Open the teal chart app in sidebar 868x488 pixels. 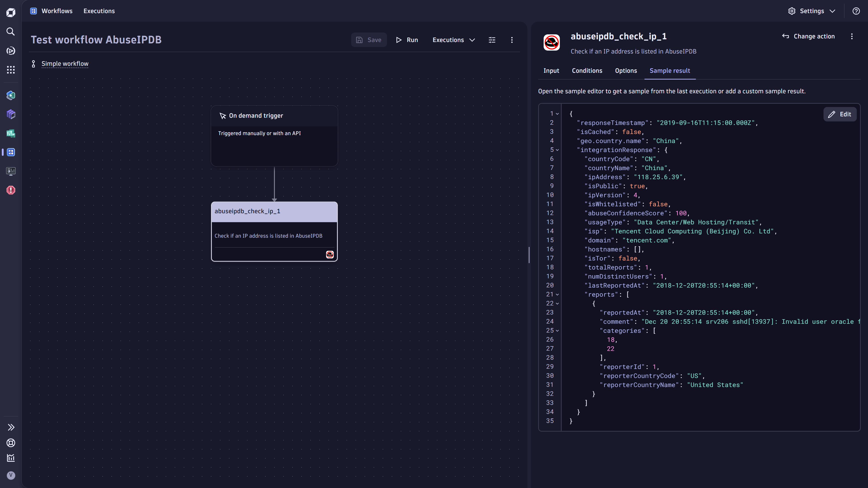click(11, 133)
